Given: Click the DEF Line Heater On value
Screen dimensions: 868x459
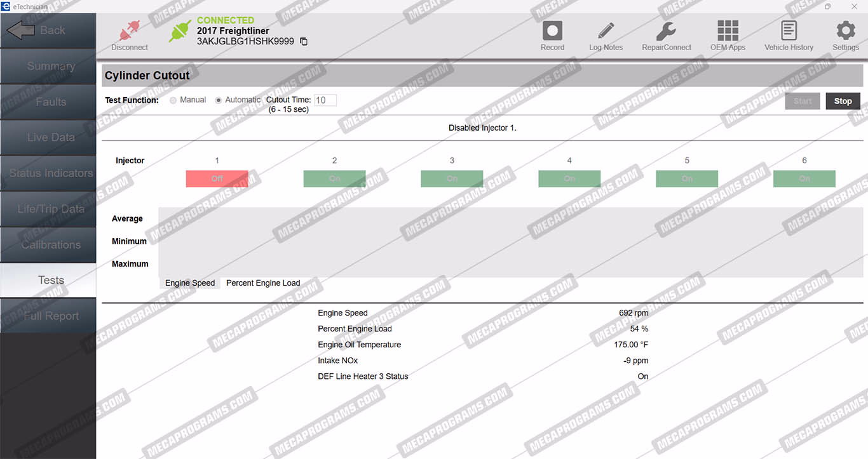Looking at the screenshot, I should (x=643, y=376).
